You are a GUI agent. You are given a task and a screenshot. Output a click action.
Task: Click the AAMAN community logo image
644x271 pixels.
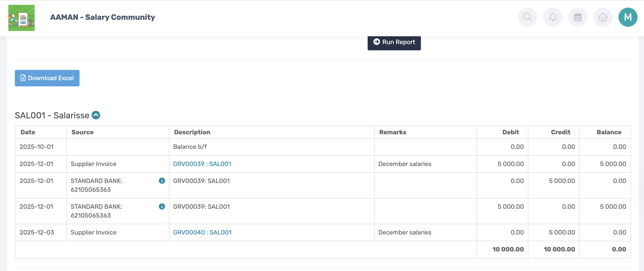coord(21,18)
